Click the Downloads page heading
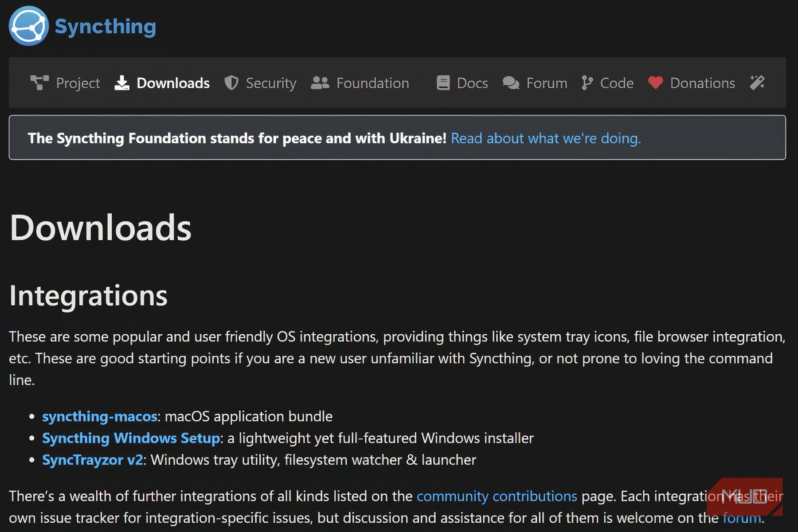The image size is (798, 532). [101, 227]
